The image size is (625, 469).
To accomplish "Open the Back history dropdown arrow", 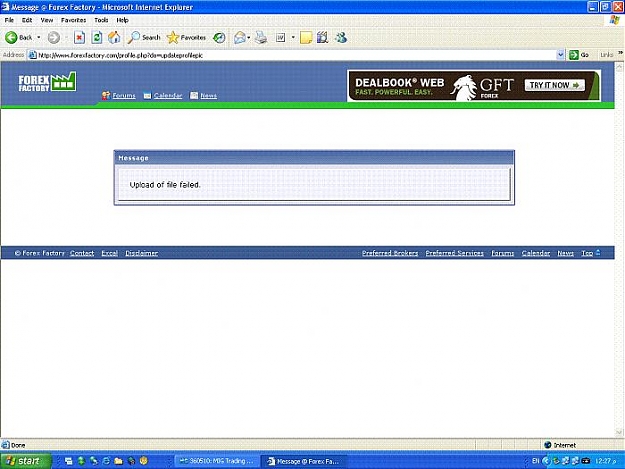I will (39, 37).
